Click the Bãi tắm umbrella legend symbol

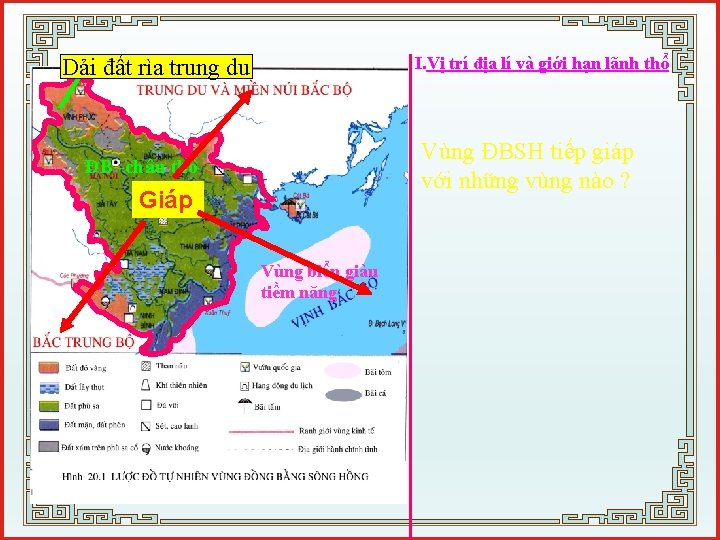tap(245, 405)
